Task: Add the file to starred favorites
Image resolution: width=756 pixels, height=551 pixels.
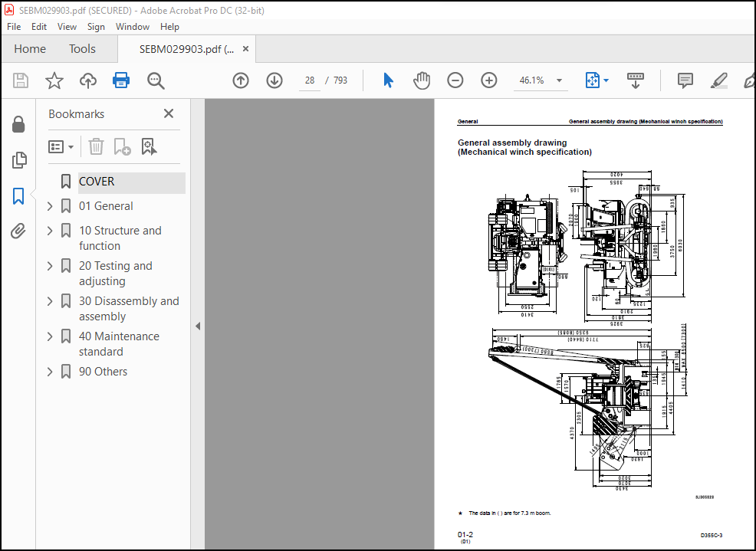Action: (54, 80)
